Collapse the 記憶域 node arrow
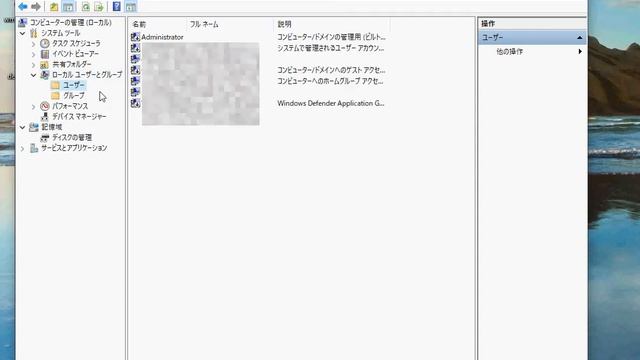This screenshot has width=640, height=360. [22, 127]
